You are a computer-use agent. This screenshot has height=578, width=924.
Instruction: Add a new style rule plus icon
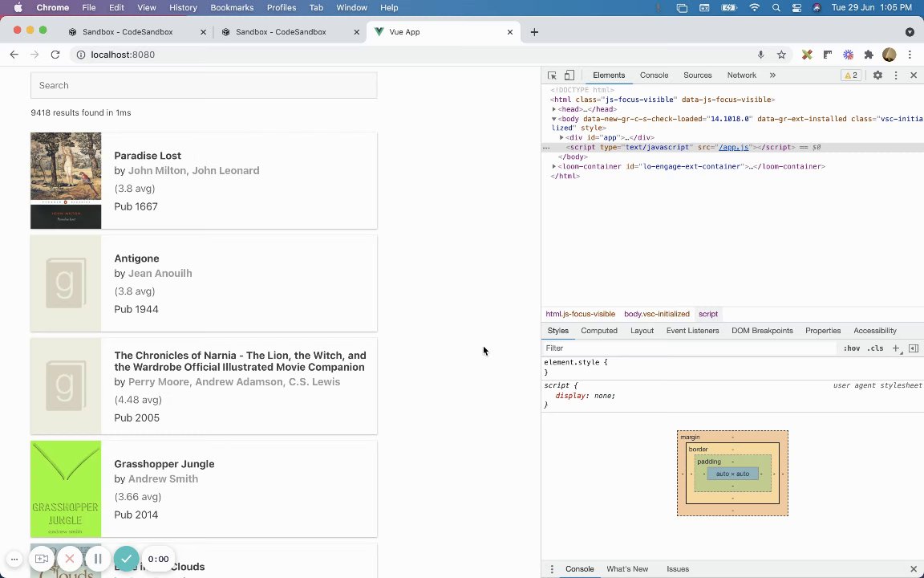coord(896,348)
